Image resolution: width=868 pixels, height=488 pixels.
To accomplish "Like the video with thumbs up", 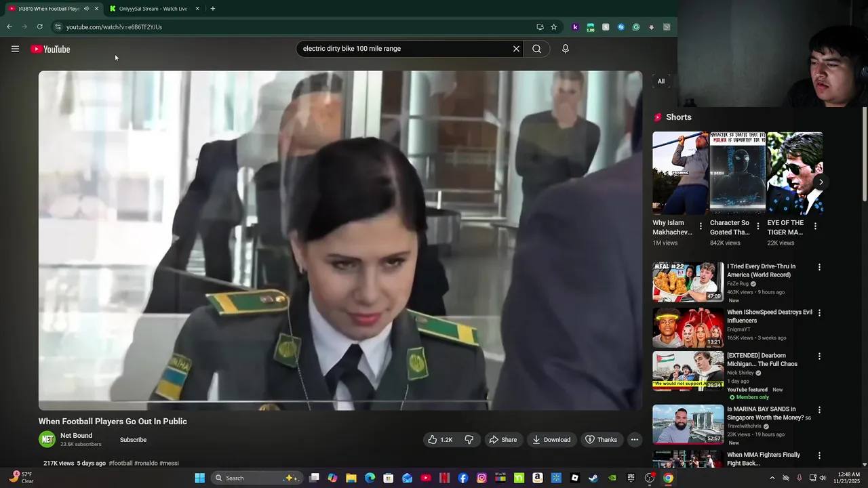I will pos(440,440).
